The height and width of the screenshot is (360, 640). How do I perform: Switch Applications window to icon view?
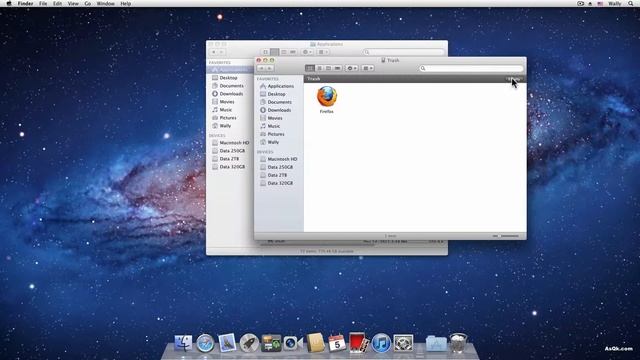pyautogui.click(x=265, y=52)
